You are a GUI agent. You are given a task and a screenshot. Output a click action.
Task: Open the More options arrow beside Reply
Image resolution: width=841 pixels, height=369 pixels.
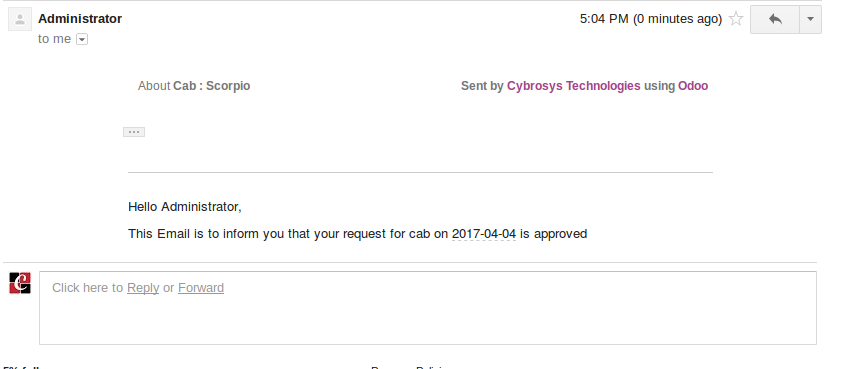click(810, 19)
